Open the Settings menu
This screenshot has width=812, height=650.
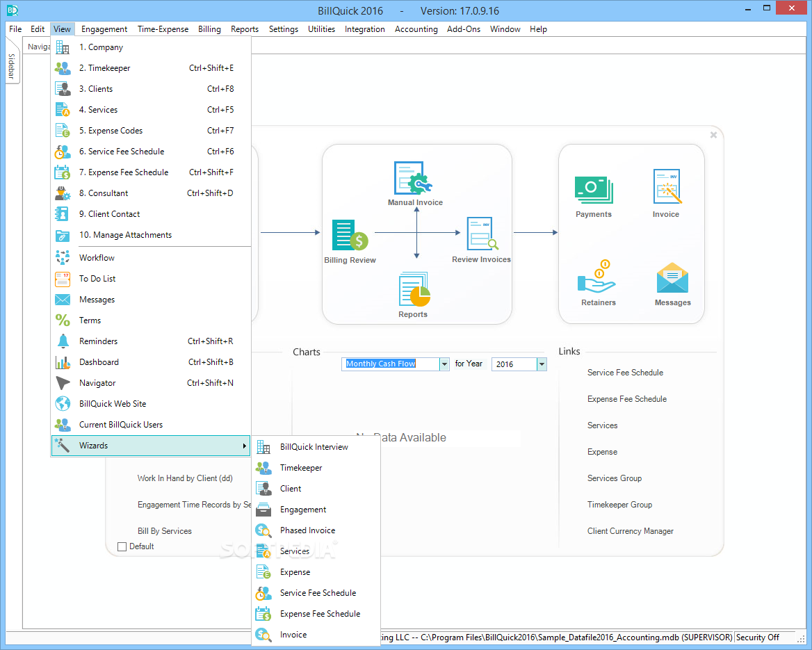[x=283, y=29]
